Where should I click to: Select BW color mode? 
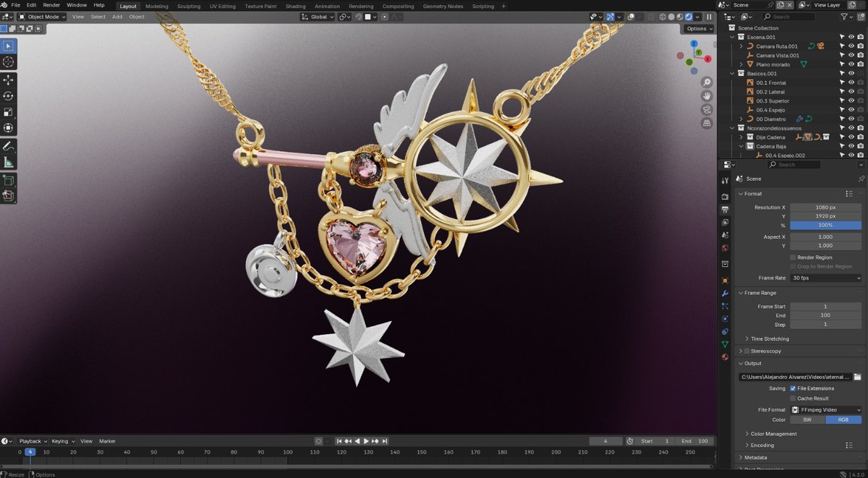click(808, 419)
